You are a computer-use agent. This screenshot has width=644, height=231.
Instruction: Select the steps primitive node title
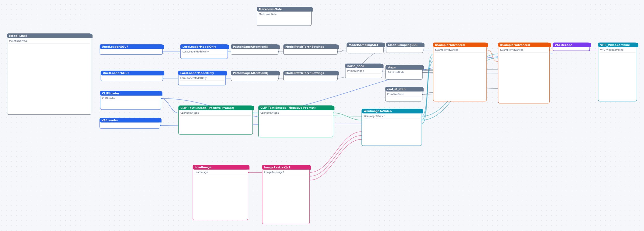[405, 68]
